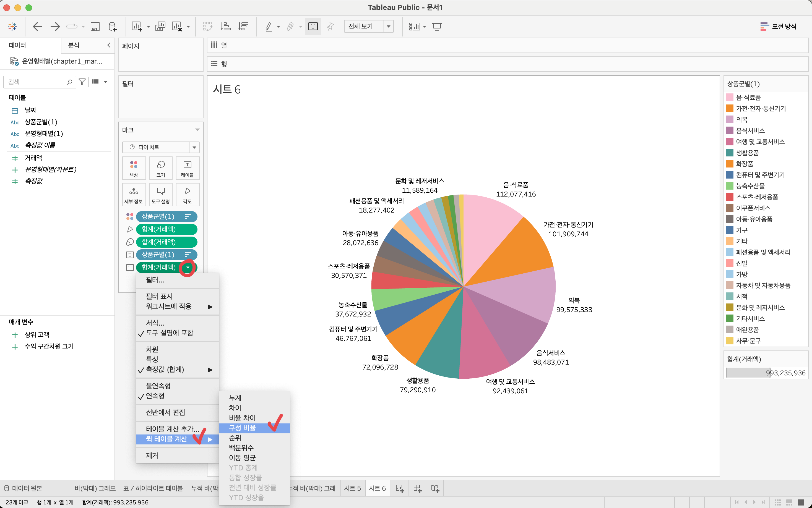The image size is (812, 508).
Task: Choose 구성 비율 from the quick calculation submenu
Action: [x=242, y=428]
